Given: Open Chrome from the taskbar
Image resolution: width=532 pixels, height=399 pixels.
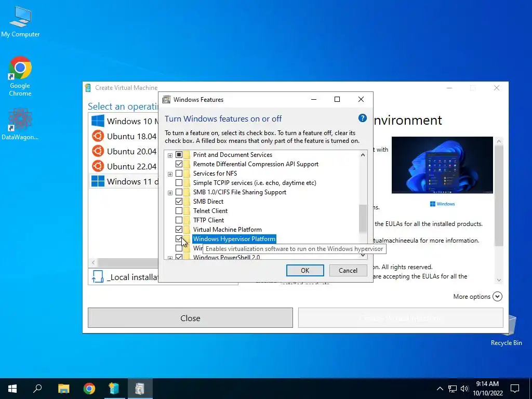Looking at the screenshot, I should (89, 389).
